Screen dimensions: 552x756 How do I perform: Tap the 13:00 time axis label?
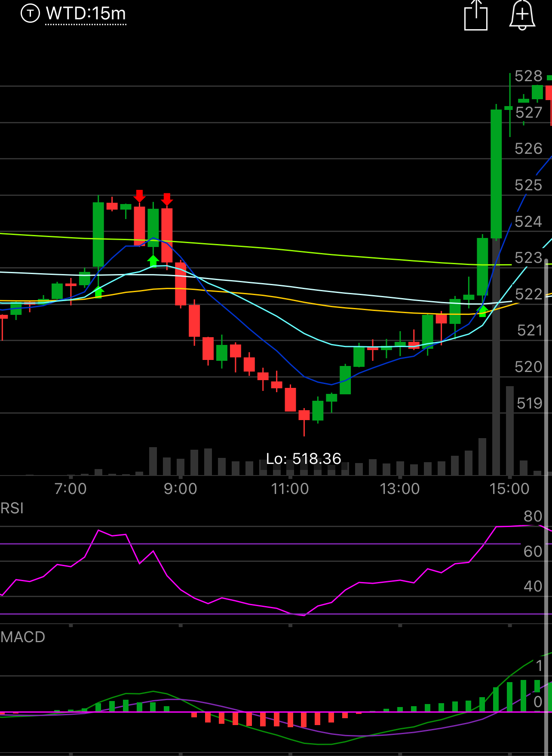click(x=400, y=489)
